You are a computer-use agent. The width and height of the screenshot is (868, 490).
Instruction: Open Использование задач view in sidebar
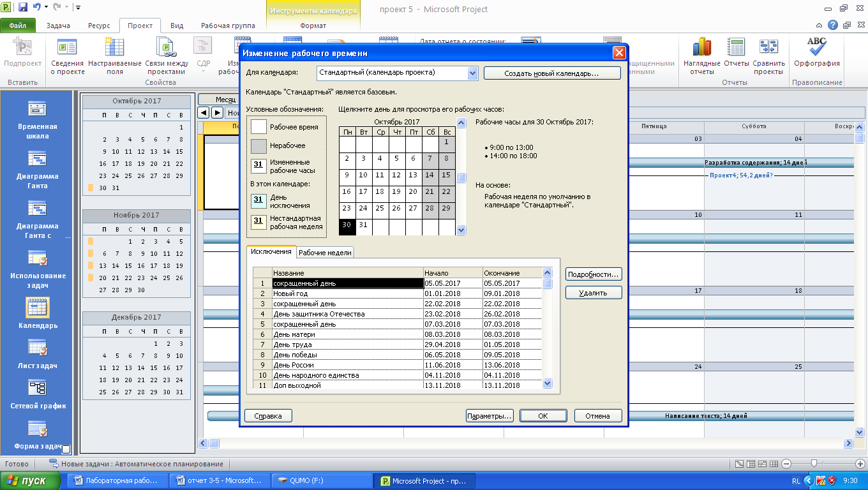click(x=38, y=269)
